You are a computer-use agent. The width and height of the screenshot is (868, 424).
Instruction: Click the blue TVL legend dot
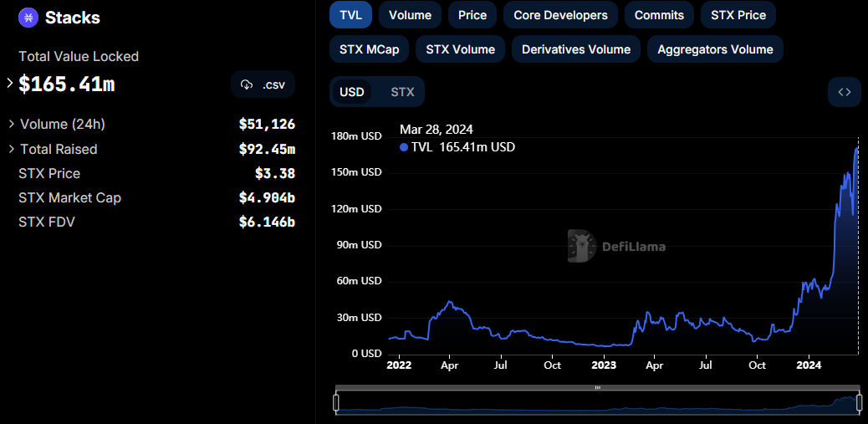[x=404, y=148]
